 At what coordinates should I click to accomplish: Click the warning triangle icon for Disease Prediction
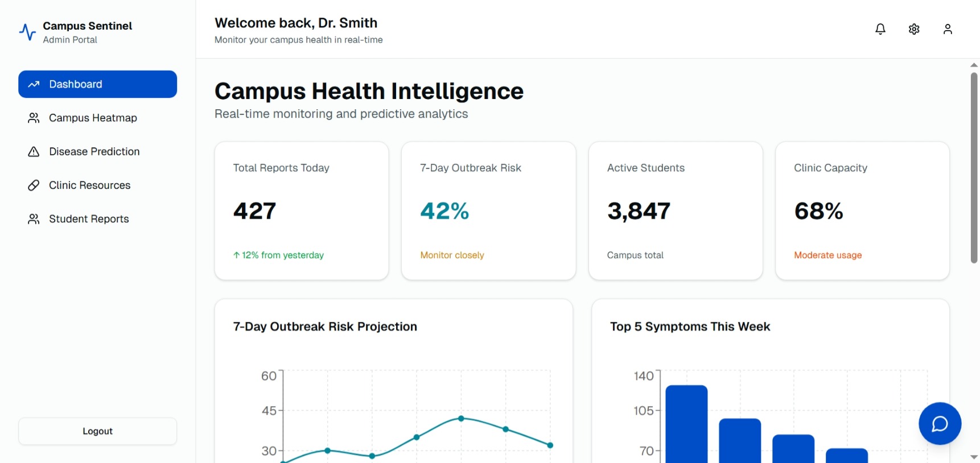tap(33, 151)
